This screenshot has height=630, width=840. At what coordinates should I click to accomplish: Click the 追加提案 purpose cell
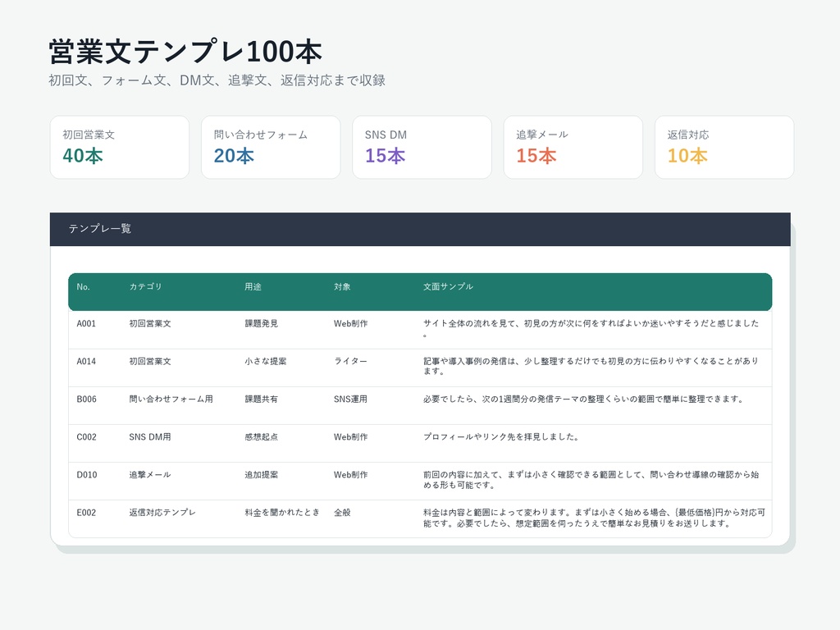[262, 475]
